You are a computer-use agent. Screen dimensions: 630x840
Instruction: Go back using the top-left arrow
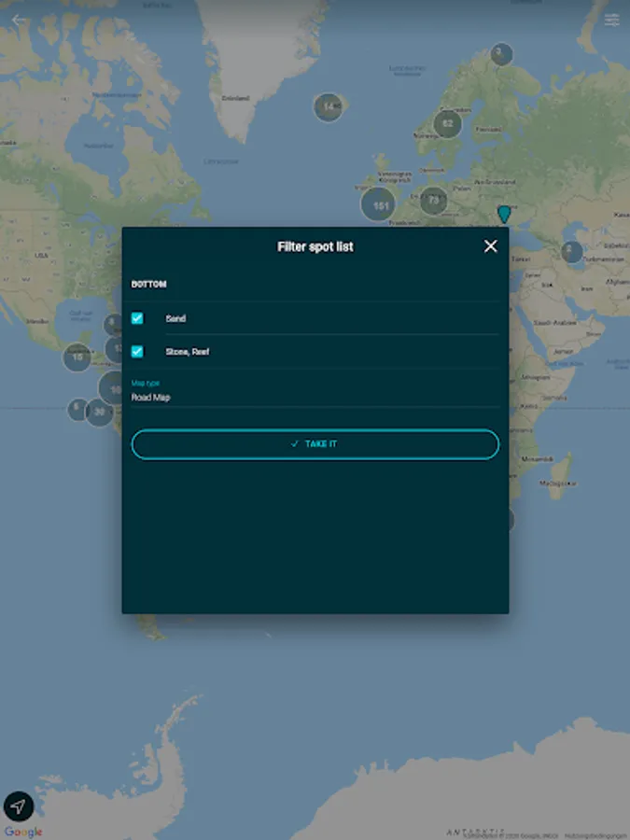(x=19, y=20)
